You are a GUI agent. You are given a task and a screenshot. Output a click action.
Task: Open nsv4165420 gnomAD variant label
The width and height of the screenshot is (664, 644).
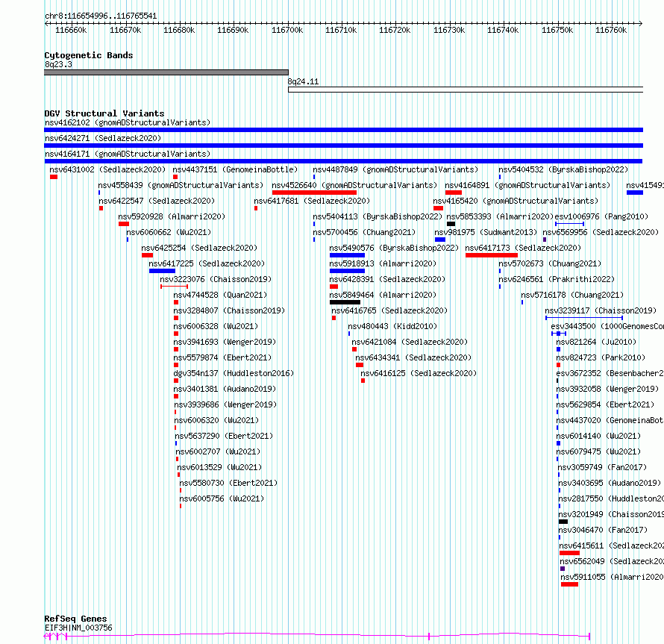(516, 201)
